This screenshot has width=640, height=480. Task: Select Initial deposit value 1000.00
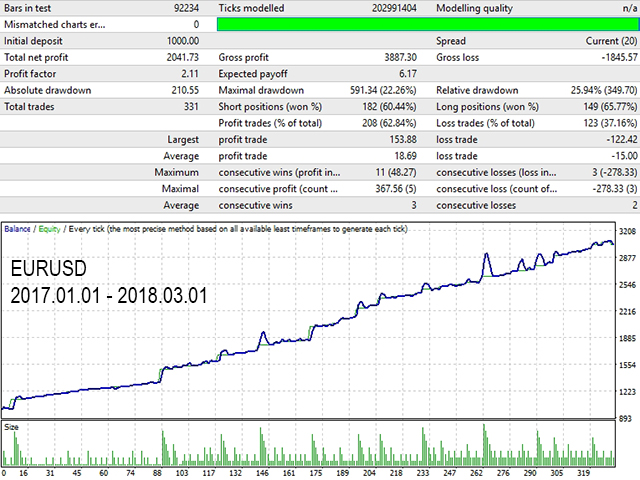click(x=183, y=41)
